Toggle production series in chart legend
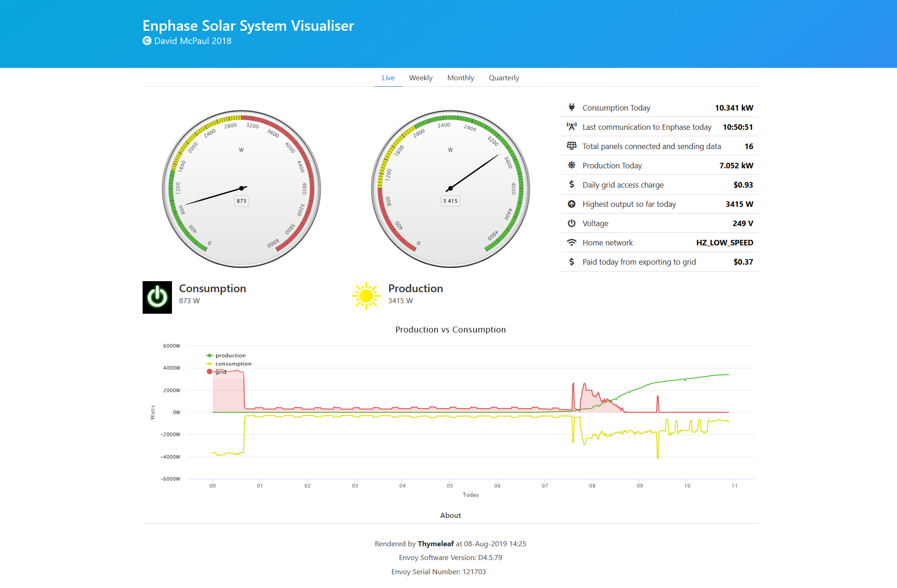The image size is (897, 588). pyautogui.click(x=230, y=355)
